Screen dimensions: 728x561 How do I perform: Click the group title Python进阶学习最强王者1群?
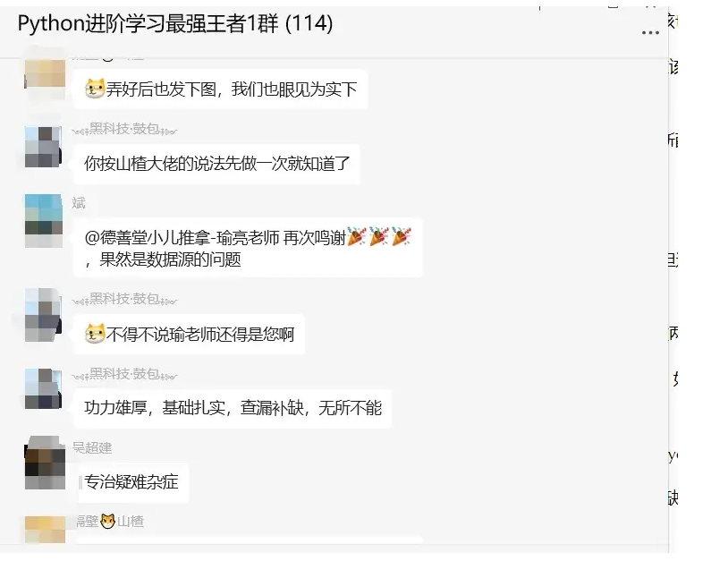(175, 23)
